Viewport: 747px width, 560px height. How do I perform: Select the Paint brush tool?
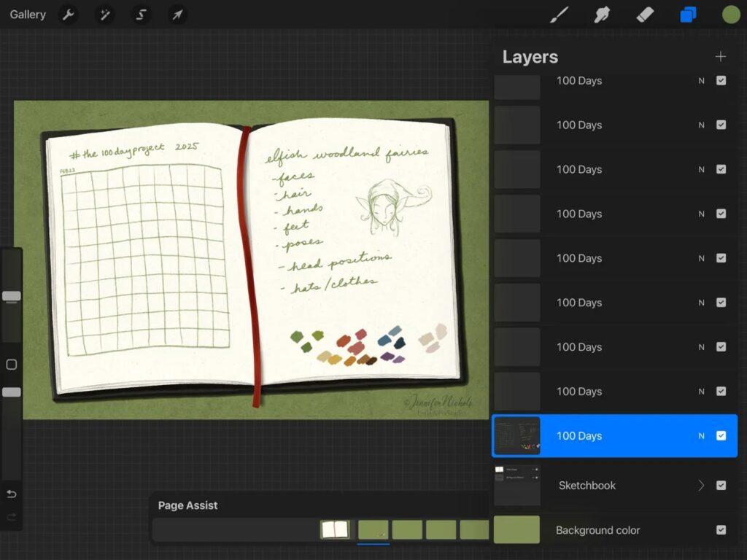(560, 15)
